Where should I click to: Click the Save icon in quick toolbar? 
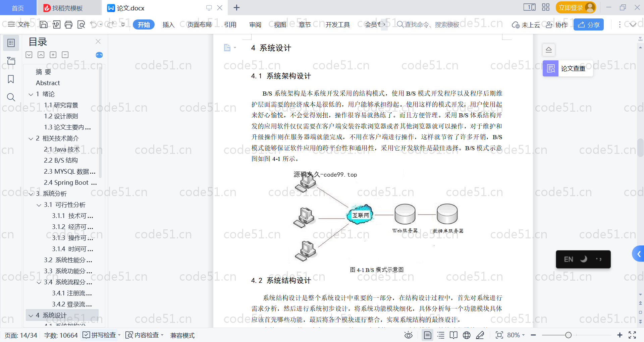click(44, 24)
